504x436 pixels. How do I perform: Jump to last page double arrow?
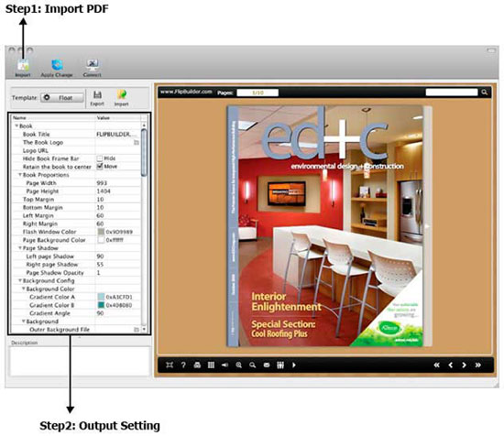(478, 365)
